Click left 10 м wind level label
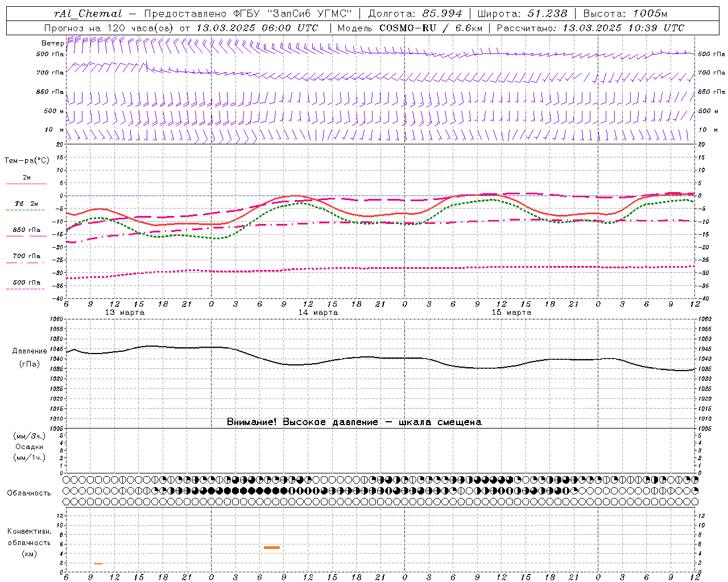The image size is (728, 582). pos(54,130)
